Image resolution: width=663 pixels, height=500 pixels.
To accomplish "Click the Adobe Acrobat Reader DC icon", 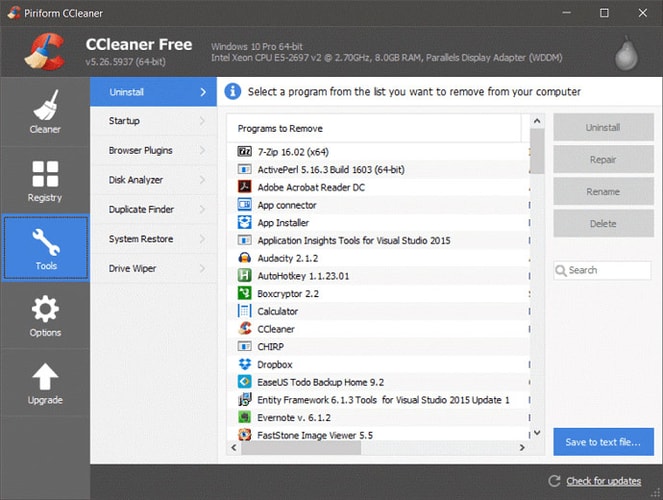I will click(245, 187).
